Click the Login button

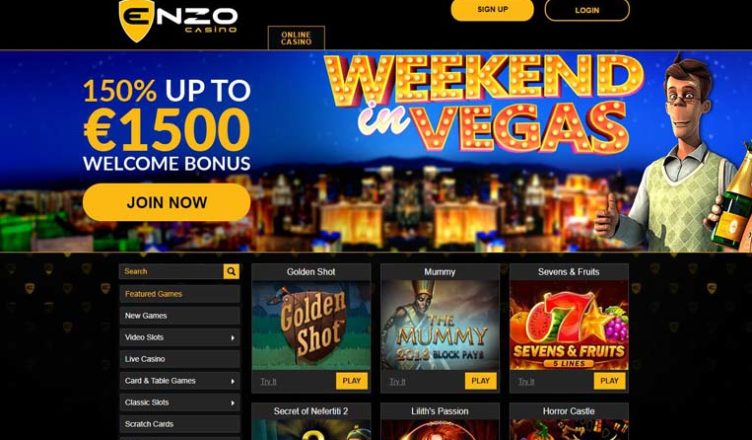[x=587, y=10]
